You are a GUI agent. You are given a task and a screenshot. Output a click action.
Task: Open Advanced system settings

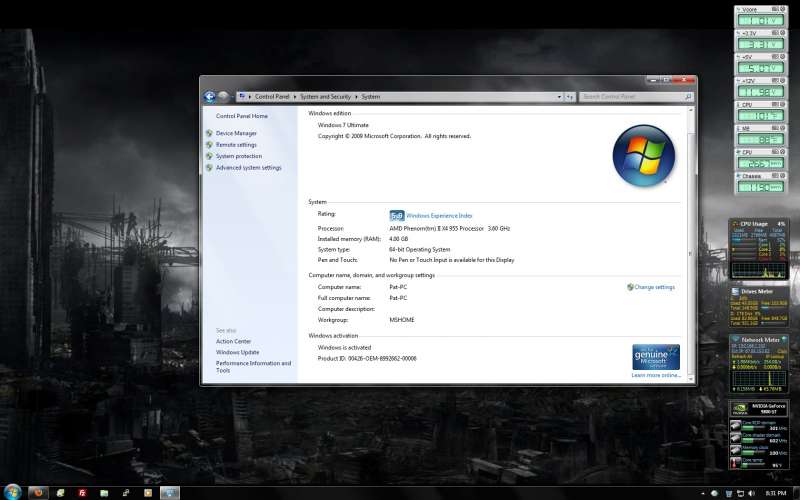tap(248, 168)
